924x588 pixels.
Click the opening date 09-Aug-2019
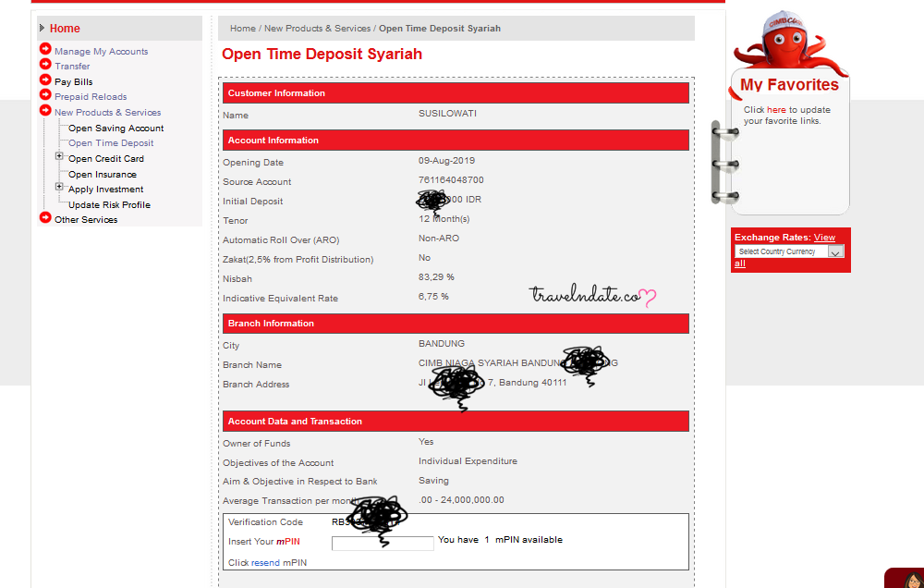[446, 161]
